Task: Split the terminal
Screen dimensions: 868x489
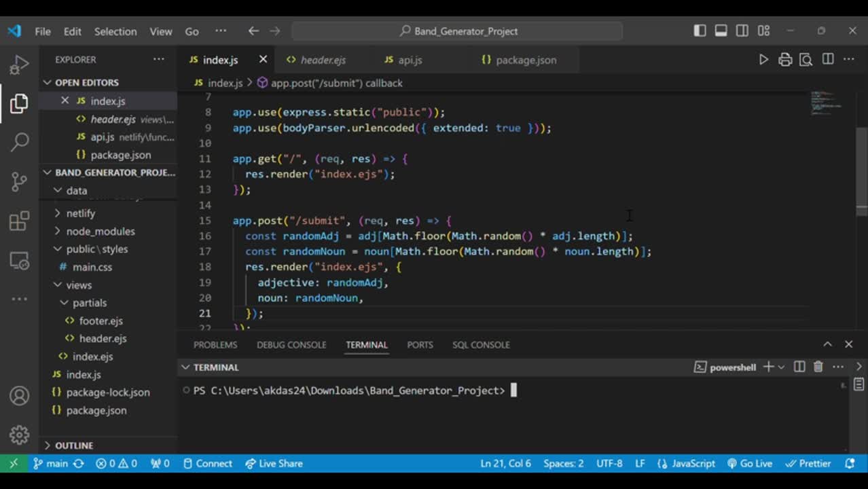Action: (799, 367)
